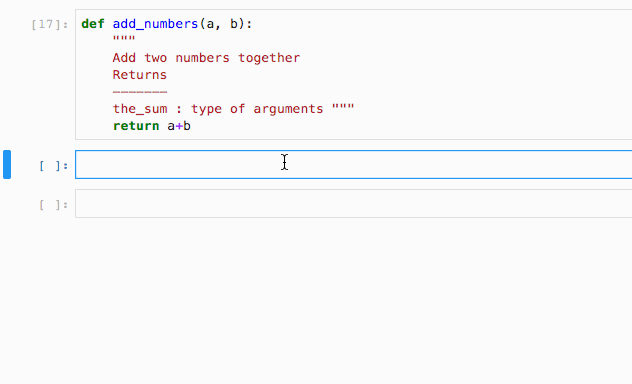This screenshot has width=632, height=384.
Task: Click the active cell's empty bracket prompt
Action: [x=54, y=166]
